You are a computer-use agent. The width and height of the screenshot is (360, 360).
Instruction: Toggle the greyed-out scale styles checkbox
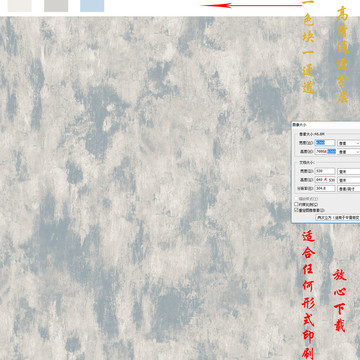[x=296, y=199]
